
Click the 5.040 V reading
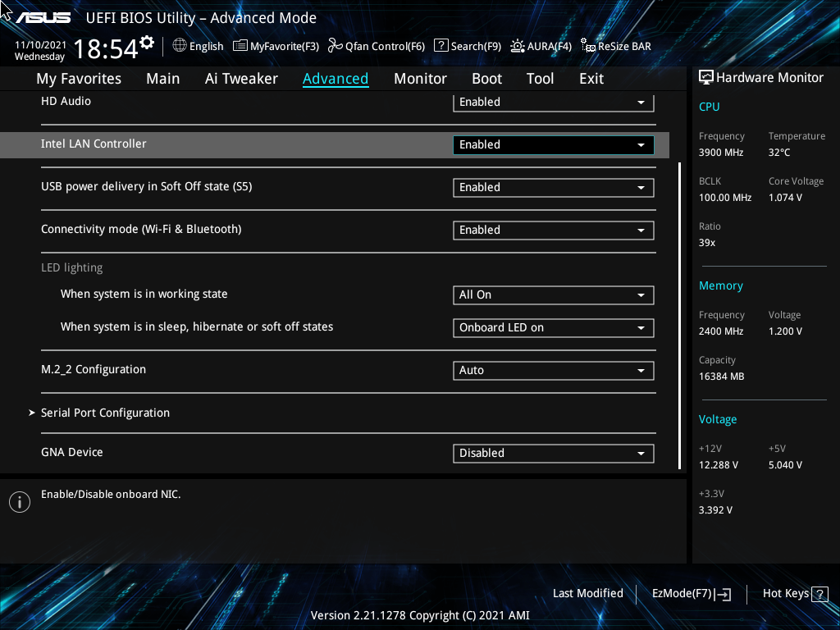tap(785, 465)
